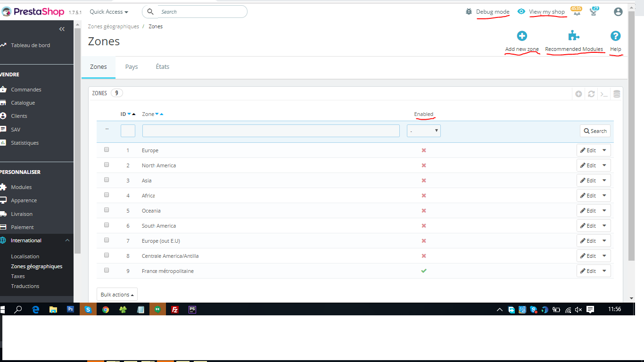Select the Africa row checkbox

point(107,195)
